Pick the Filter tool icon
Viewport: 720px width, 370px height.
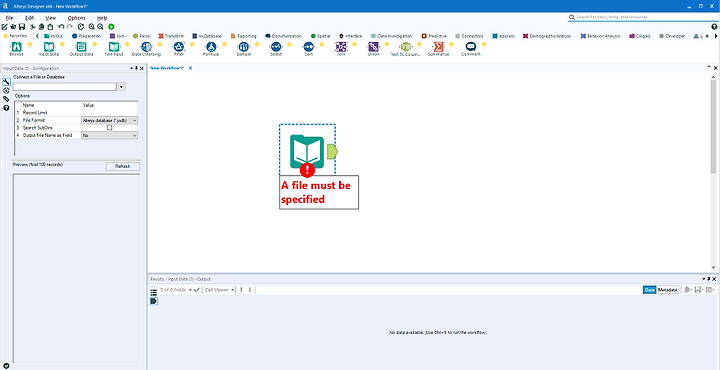[x=179, y=47]
